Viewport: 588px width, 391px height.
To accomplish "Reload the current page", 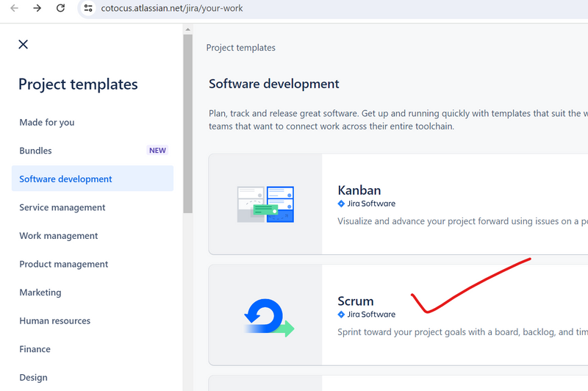I will tap(60, 8).
